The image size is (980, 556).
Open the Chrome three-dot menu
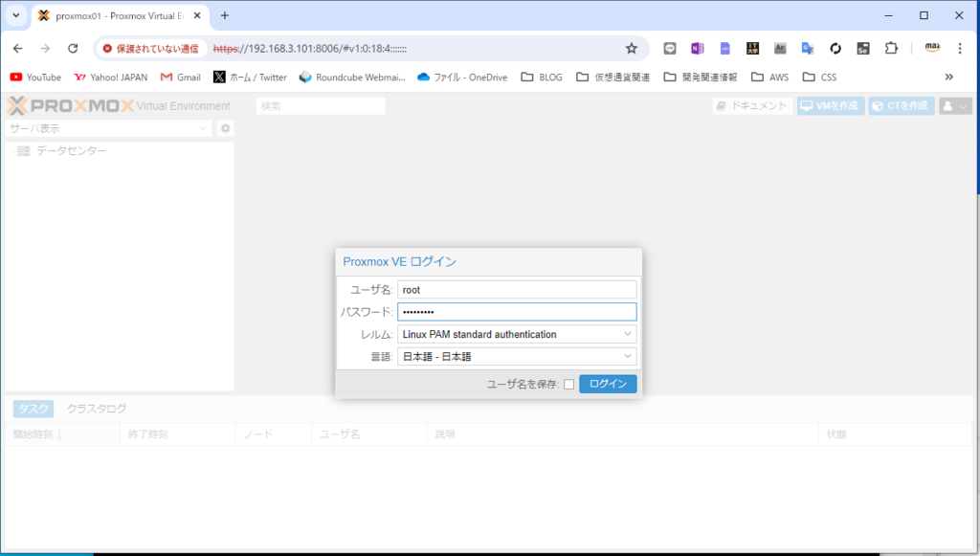click(961, 48)
